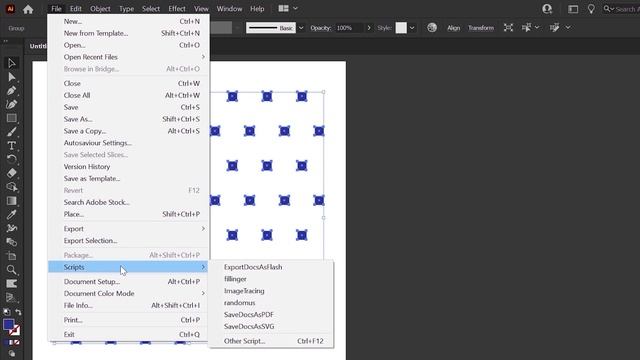Click the user account icon
Image resolution: width=640 pixels, height=360 pixels.
[x=547, y=9]
